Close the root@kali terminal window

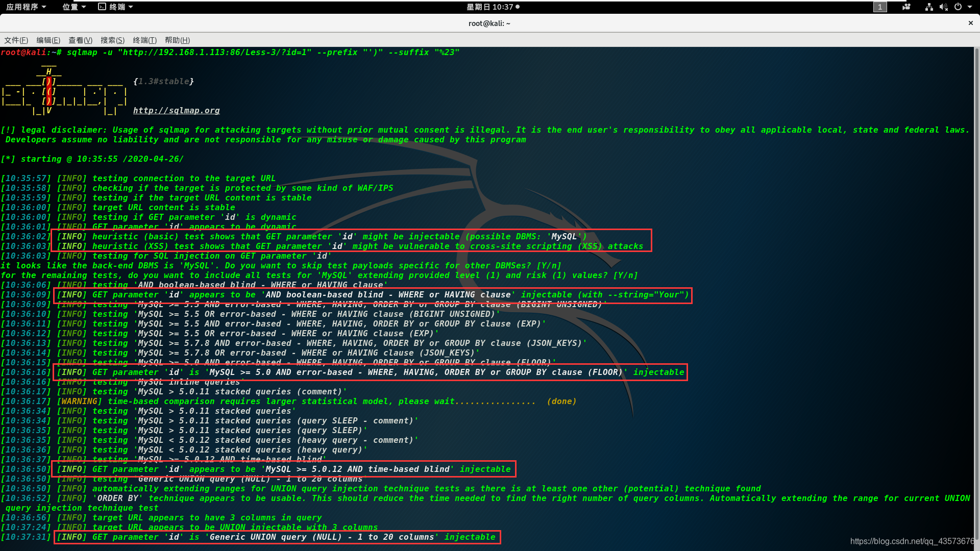(970, 23)
